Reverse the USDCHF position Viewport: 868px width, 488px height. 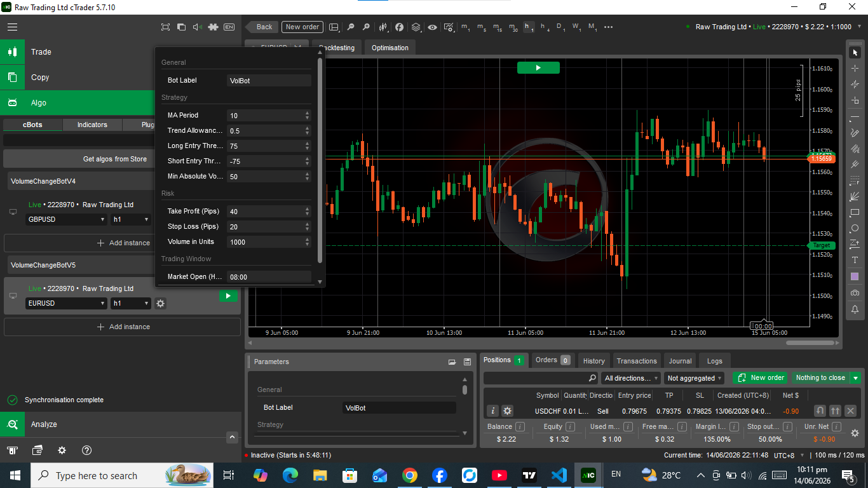click(820, 411)
